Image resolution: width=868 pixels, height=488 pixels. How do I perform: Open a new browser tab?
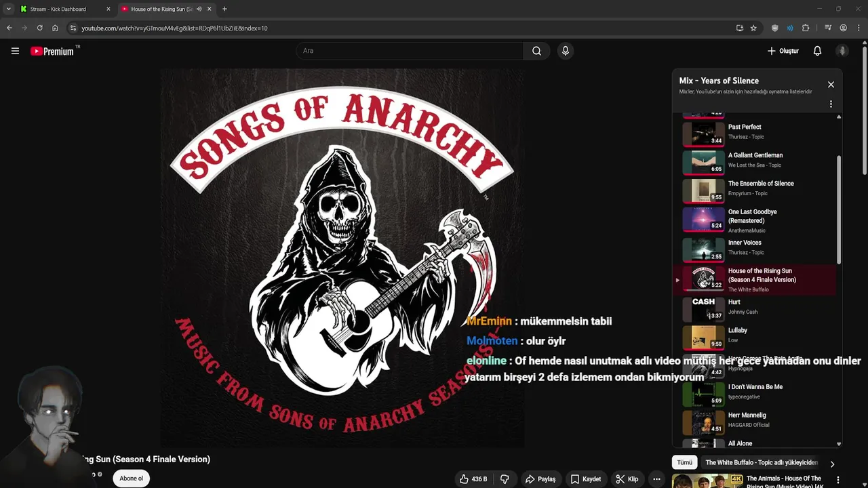pyautogui.click(x=224, y=9)
